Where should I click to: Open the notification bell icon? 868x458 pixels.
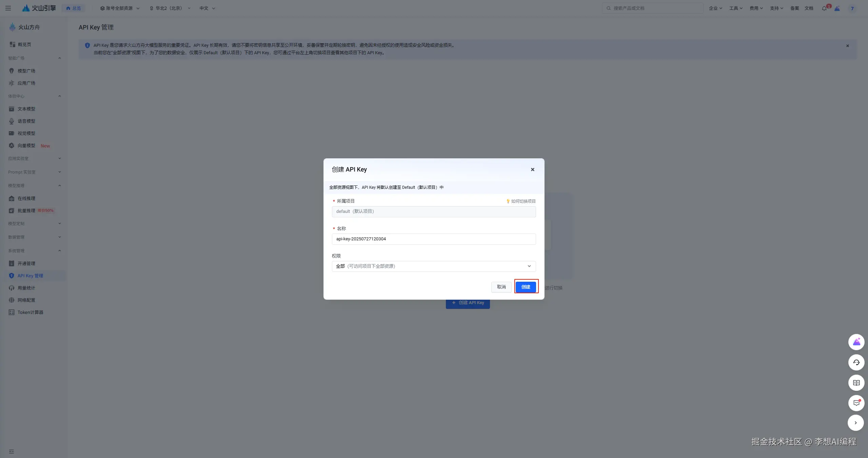[x=824, y=8]
